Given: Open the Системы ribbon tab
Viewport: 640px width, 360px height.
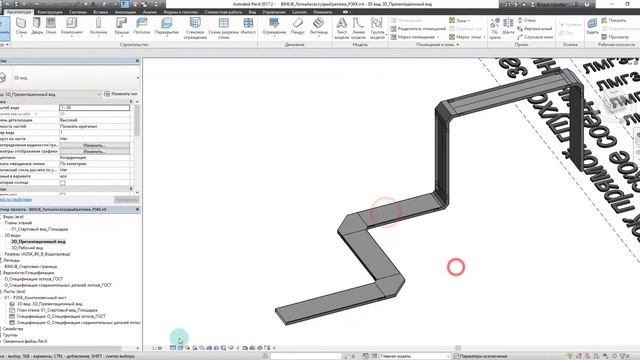Looking at the screenshot, I should coord(78,12).
